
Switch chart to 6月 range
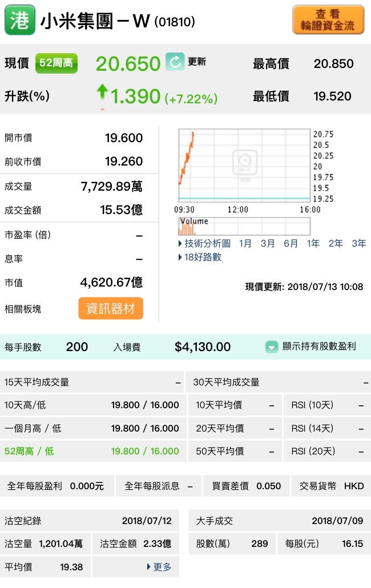pos(291,243)
